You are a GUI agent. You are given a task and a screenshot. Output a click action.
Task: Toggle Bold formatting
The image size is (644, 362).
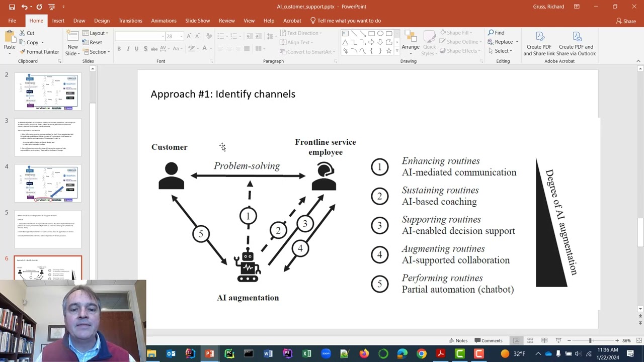119,48
